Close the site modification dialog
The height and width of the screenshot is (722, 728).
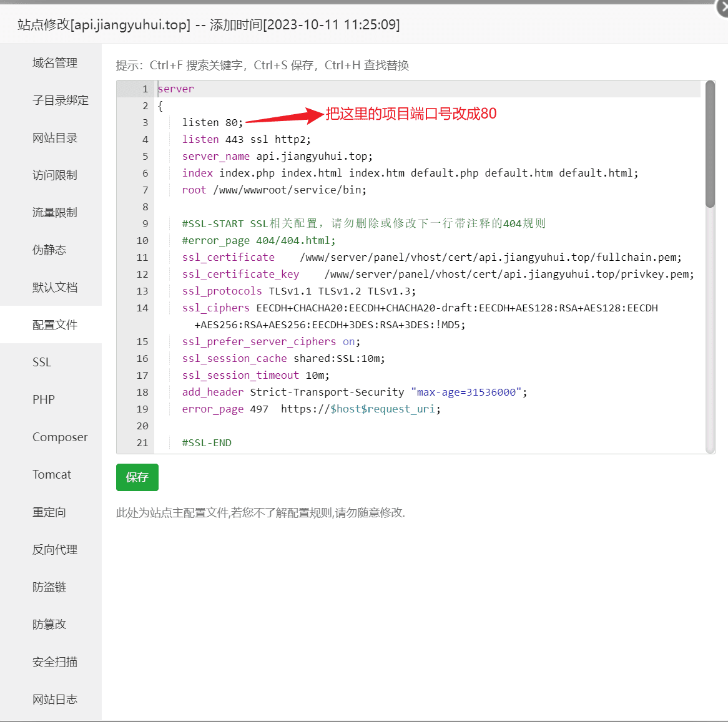point(722,6)
